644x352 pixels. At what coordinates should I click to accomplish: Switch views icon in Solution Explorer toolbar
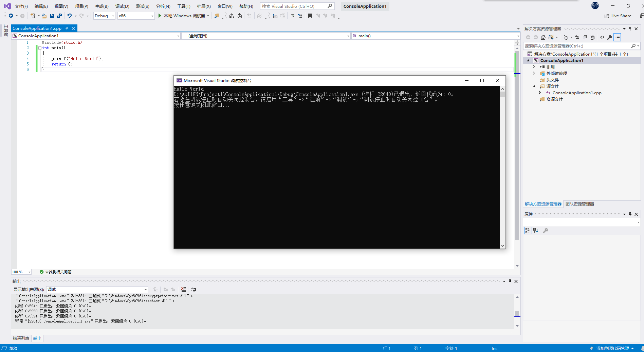coord(551,37)
